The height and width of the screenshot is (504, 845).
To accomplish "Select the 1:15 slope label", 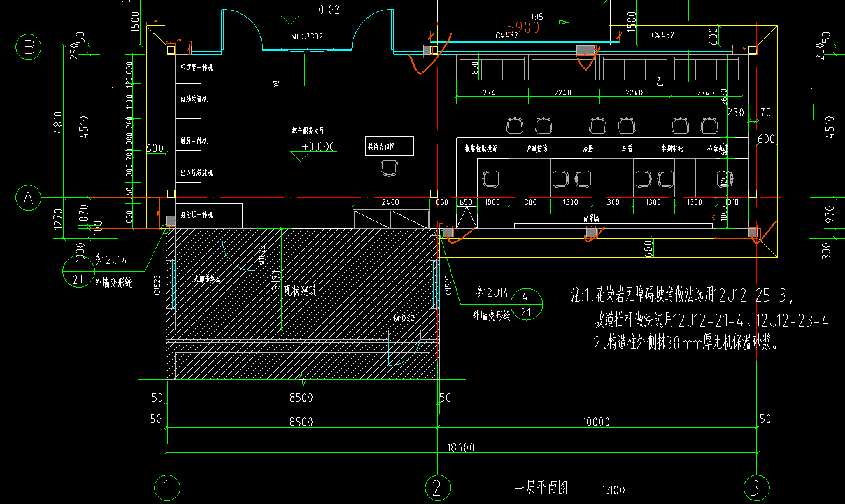I will (x=536, y=17).
